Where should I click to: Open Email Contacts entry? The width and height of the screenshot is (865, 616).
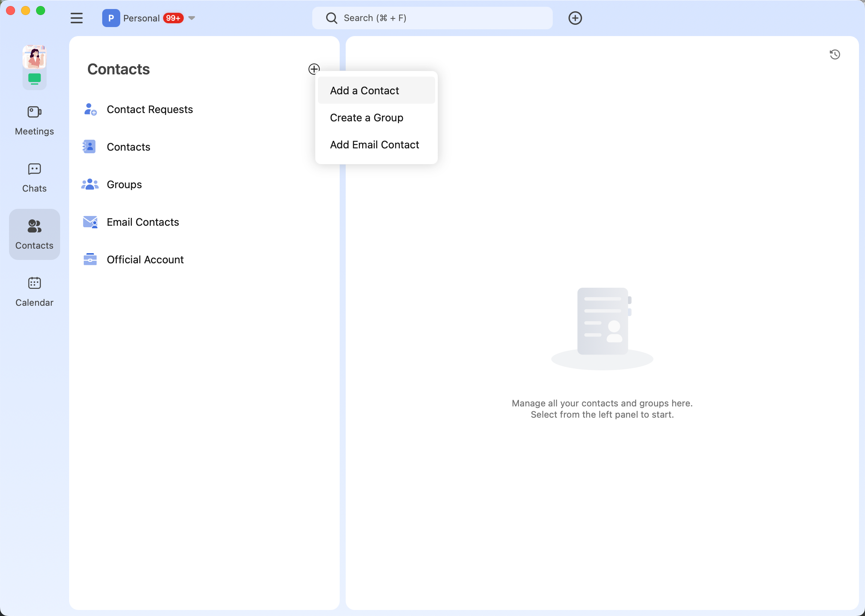(x=143, y=222)
